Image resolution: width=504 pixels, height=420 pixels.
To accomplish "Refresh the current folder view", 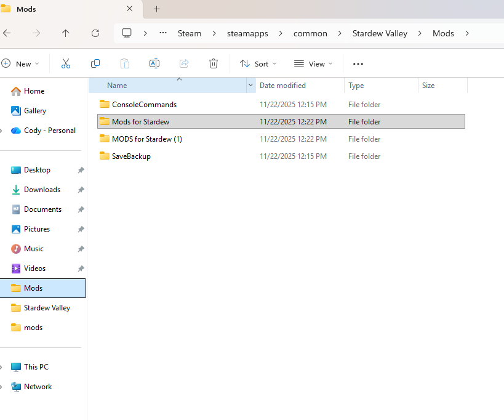I will point(95,33).
